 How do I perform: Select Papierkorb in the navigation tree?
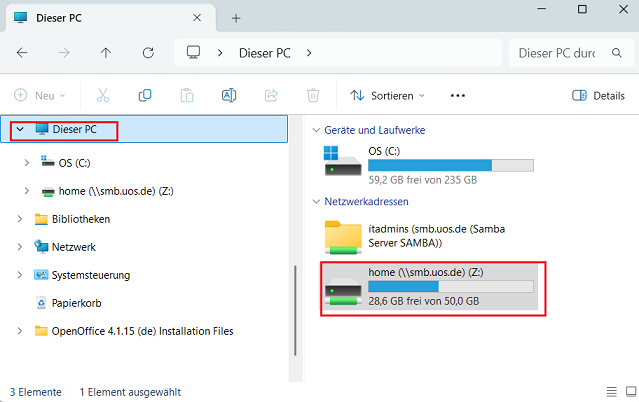[76, 303]
